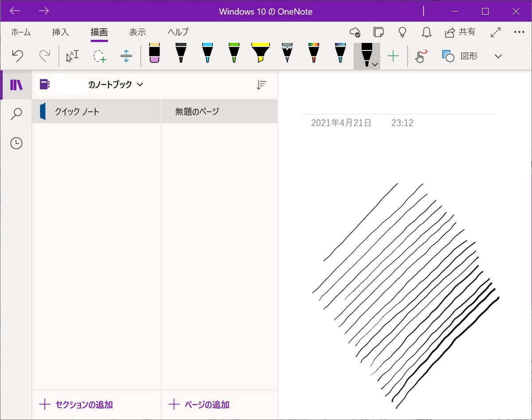Undo the last ink stroke
This screenshot has height=420, width=532.
coord(17,56)
